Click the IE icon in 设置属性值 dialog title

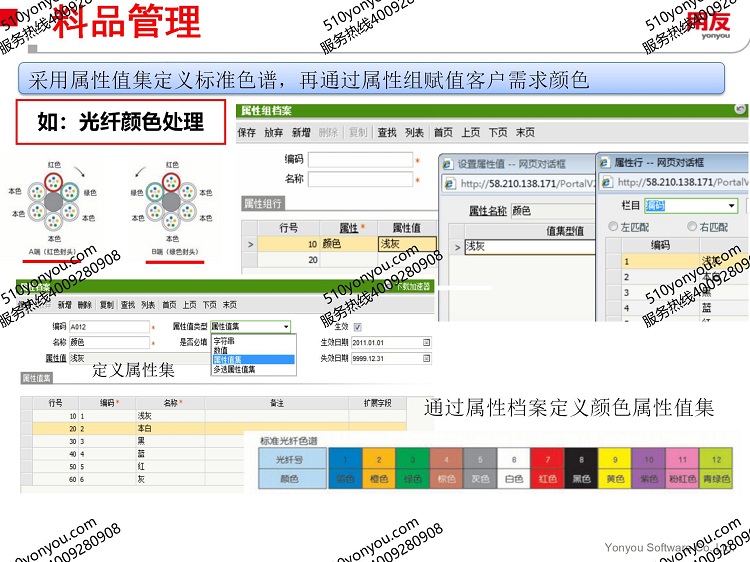[449, 162]
